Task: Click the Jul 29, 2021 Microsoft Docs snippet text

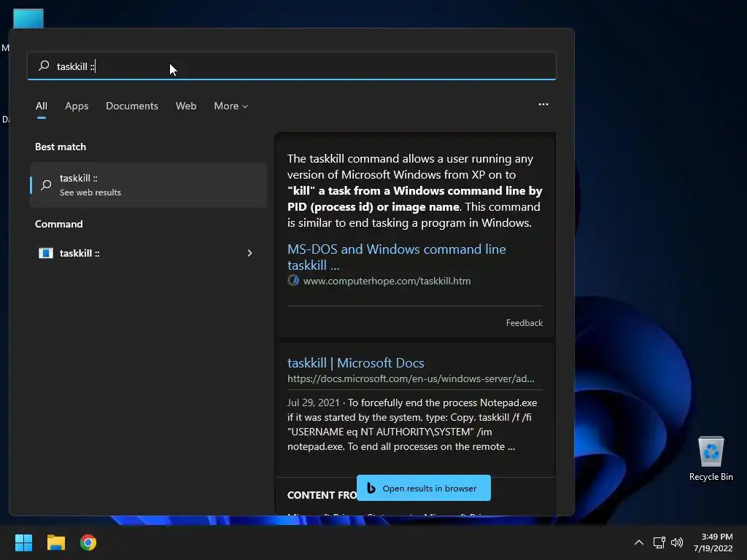Action: [413, 424]
